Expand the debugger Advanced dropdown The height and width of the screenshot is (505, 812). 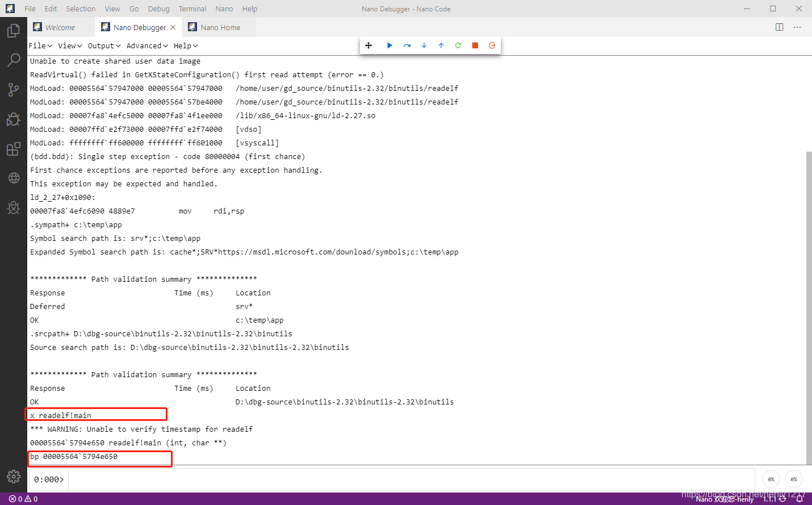[147, 46]
